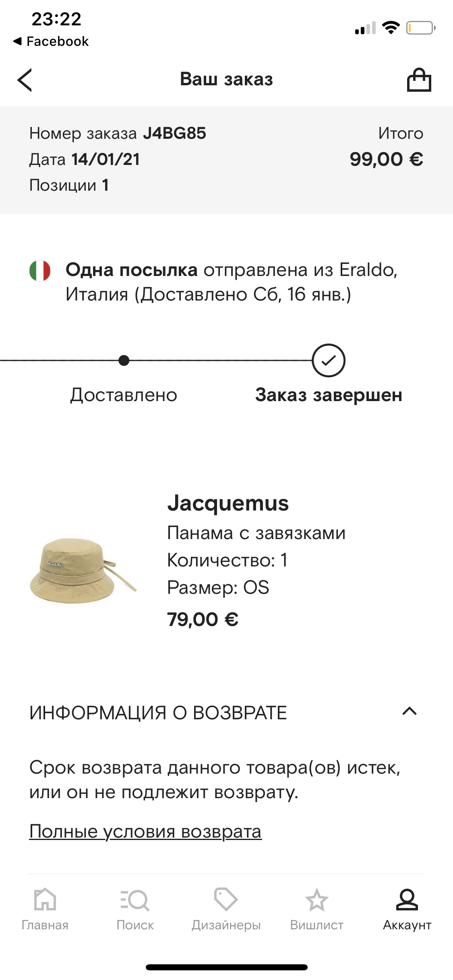This screenshot has height=980, width=453.
Task: Tap the Wi-Fi status icon
Action: [390, 28]
